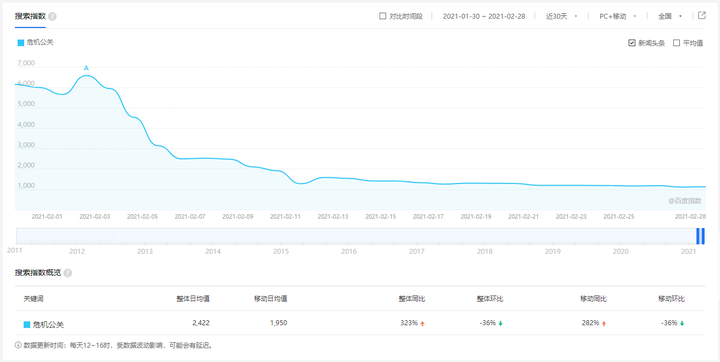Click the blue 危机公关 legend square
Viewport: 720px width, 362px height.
click(21, 43)
